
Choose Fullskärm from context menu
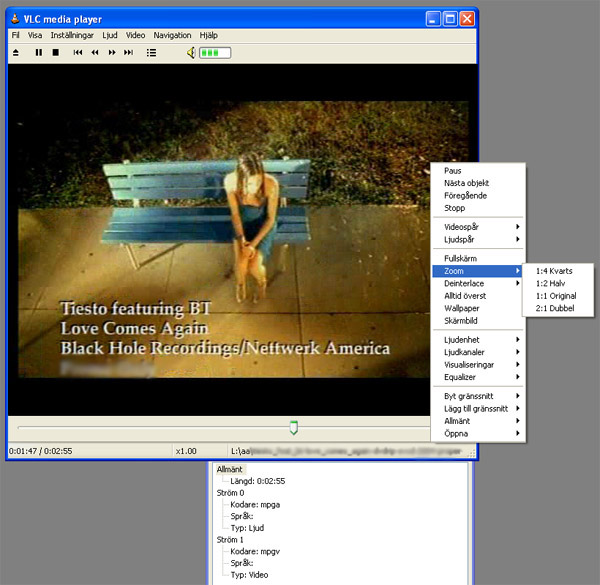pos(478,258)
